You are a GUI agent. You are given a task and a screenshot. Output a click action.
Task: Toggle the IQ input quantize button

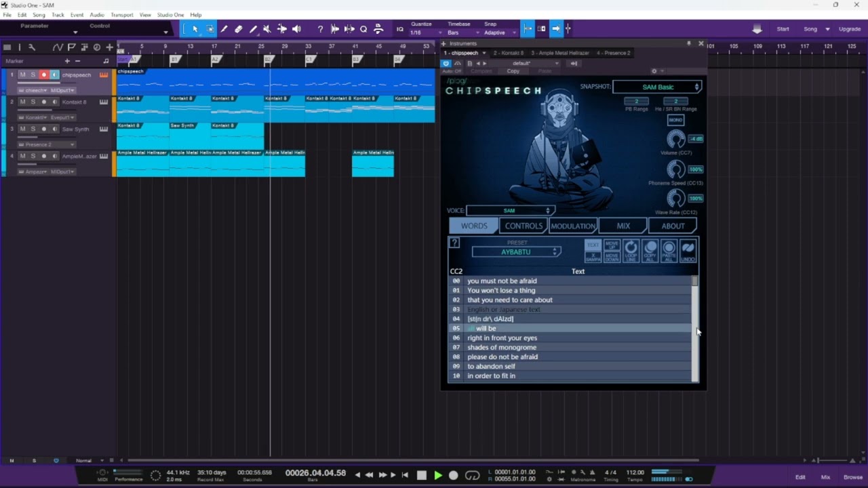pyautogui.click(x=399, y=29)
